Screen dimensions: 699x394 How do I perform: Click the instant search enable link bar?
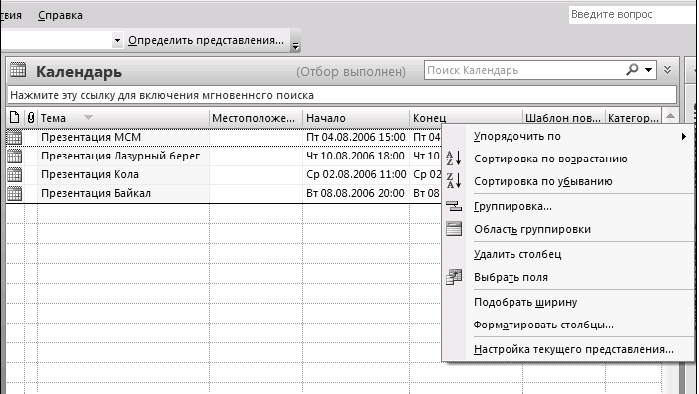(x=342, y=95)
